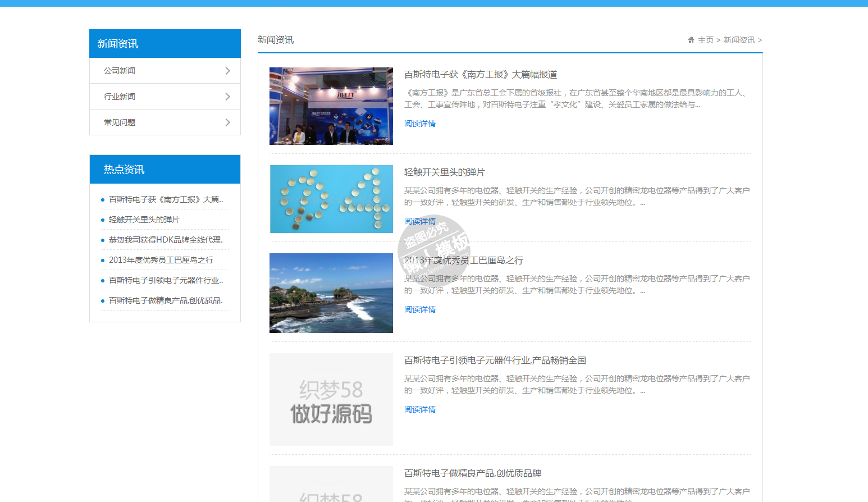Click 阅读详情 under 南方工报 article

(420, 124)
